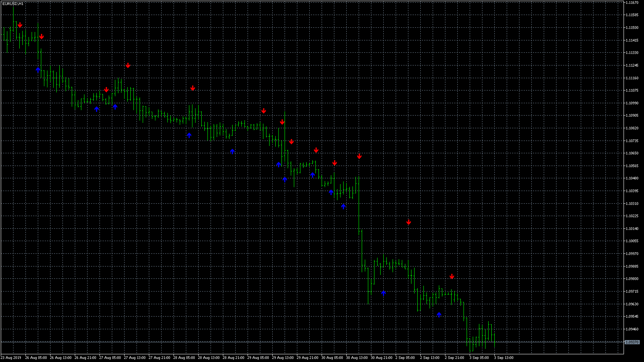The width and height of the screenshot is (644, 362).
Task: Click the 23 Aug 2019 date label
Action: pos(11,358)
